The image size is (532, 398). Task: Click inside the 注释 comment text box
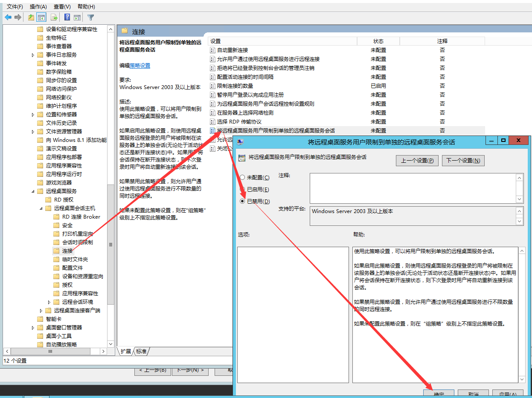click(413, 188)
